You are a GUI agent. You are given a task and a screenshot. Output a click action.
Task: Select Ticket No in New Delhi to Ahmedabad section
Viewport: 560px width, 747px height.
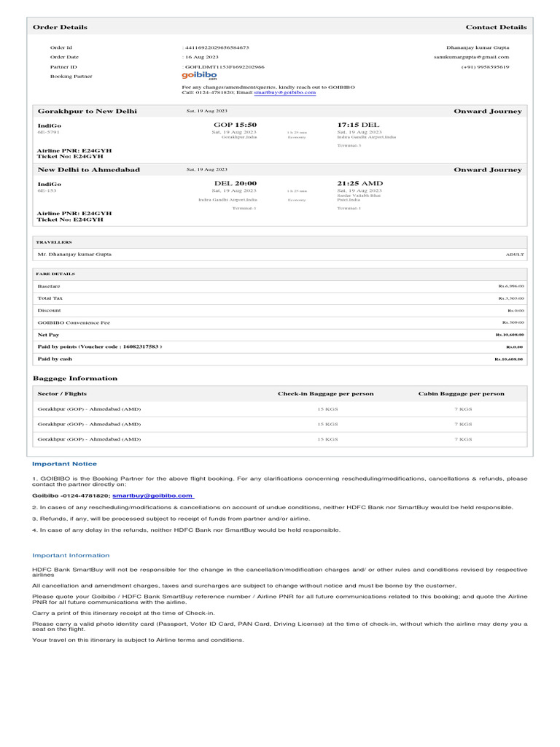point(70,220)
